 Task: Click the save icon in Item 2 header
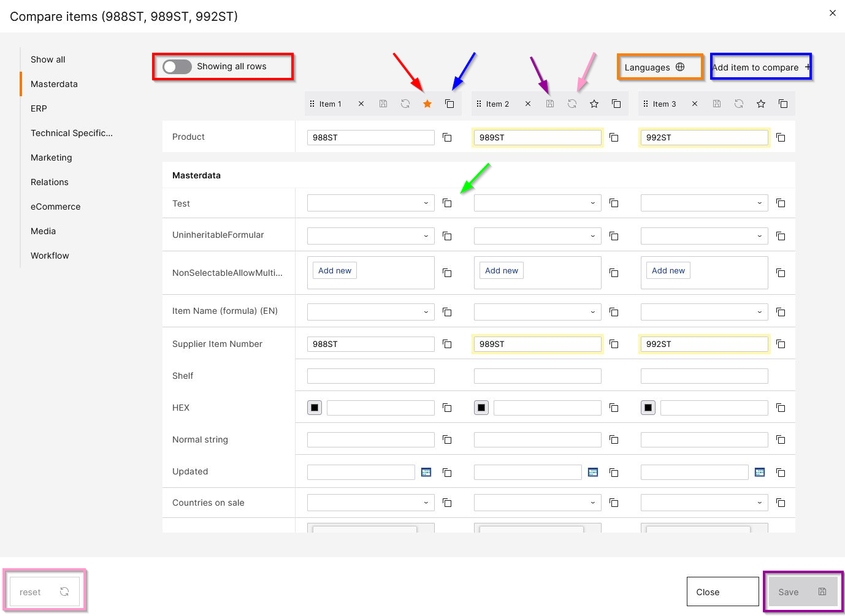pos(550,104)
